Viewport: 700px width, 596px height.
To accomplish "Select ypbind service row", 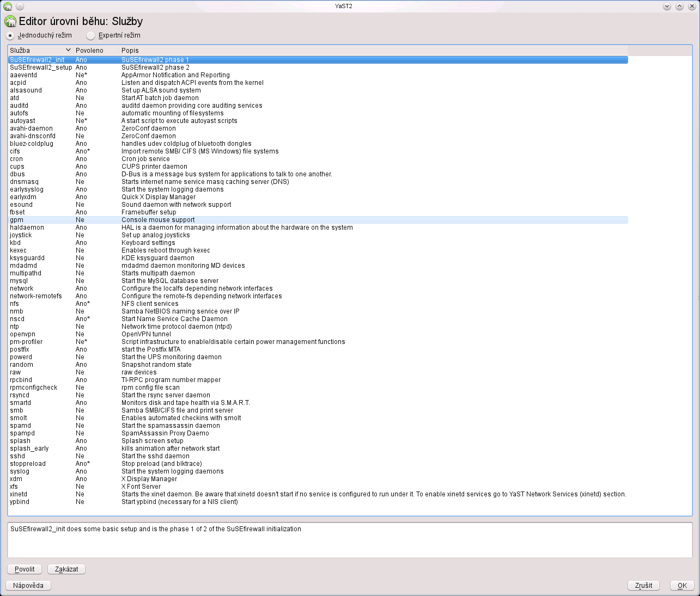I will 318,502.
